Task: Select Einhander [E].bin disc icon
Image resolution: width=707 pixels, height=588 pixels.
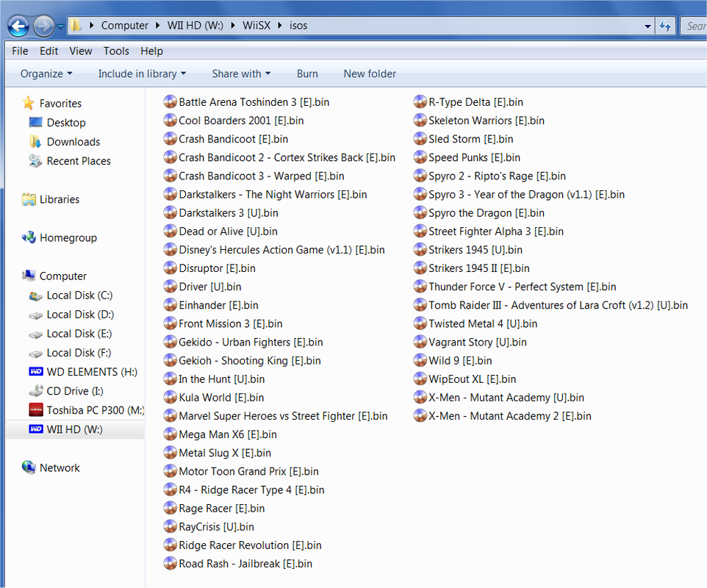Action: (170, 305)
